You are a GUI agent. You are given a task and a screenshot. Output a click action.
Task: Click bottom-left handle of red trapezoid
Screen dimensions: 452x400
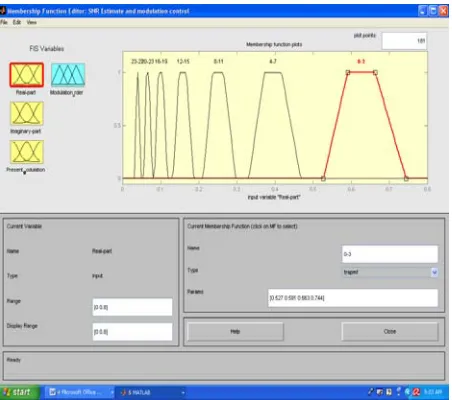point(323,179)
